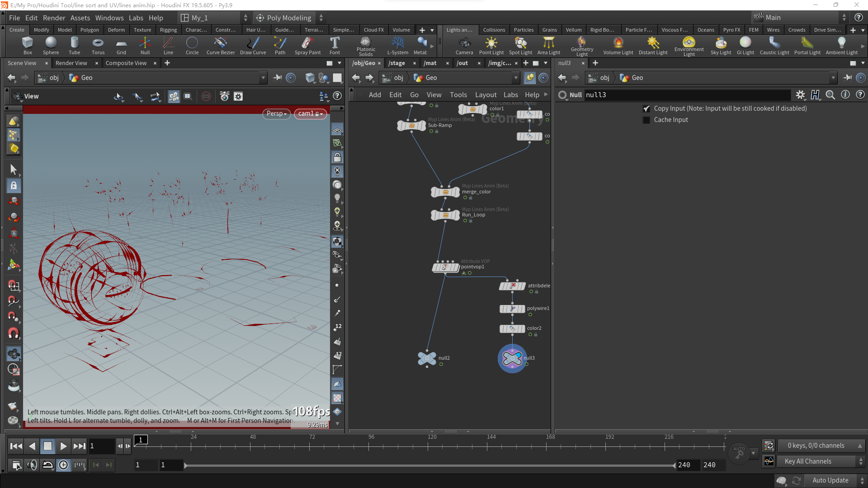Select the Sphere shelf tool

click(x=51, y=46)
